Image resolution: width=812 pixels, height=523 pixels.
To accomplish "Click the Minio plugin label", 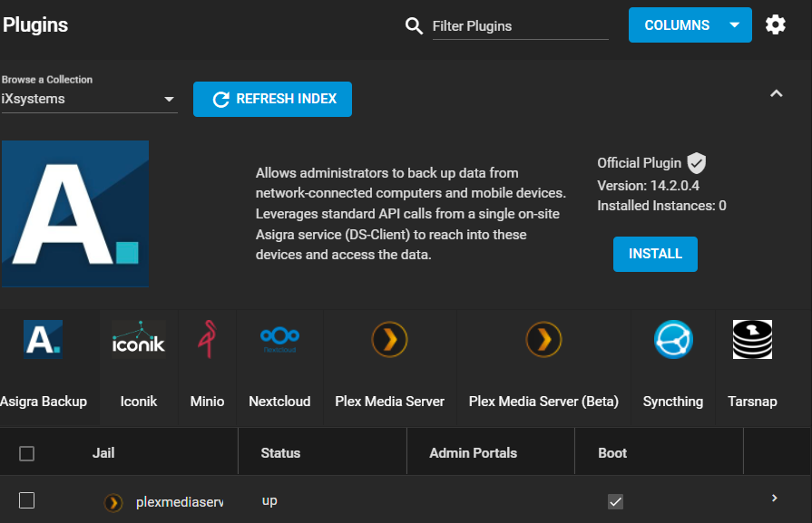I will [x=207, y=402].
